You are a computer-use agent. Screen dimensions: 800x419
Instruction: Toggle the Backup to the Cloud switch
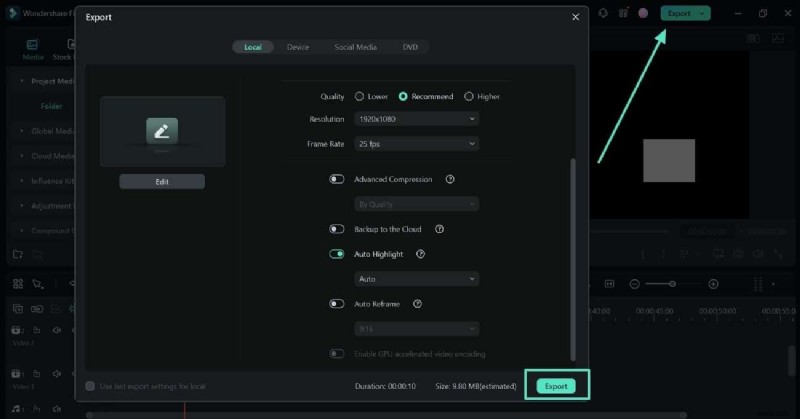(x=337, y=229)
